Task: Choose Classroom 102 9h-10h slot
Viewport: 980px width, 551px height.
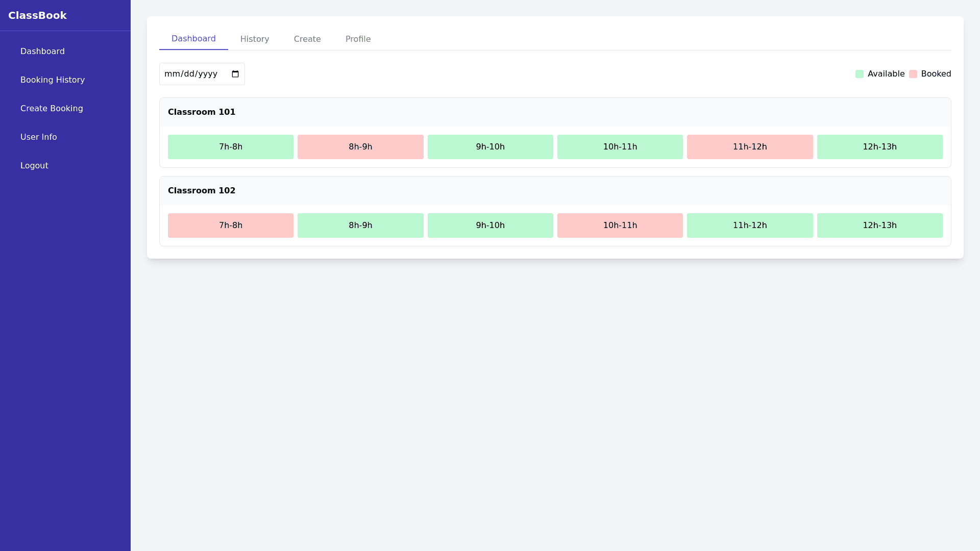Action: 490,226
